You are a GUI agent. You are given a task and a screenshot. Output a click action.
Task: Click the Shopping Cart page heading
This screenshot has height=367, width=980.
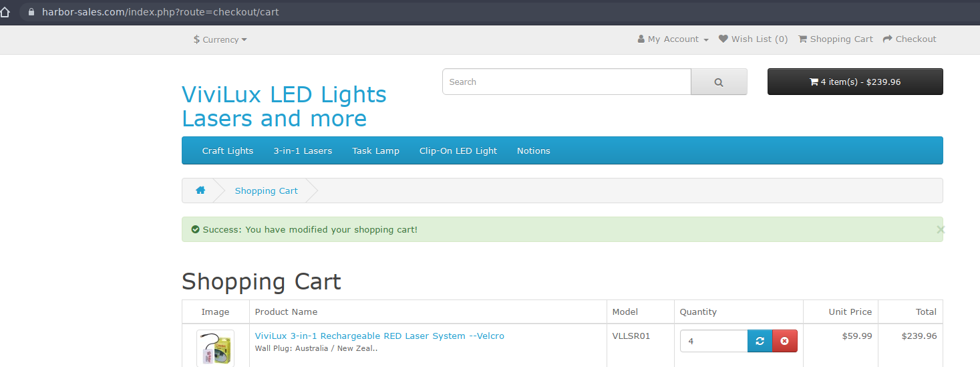point(261,281)
